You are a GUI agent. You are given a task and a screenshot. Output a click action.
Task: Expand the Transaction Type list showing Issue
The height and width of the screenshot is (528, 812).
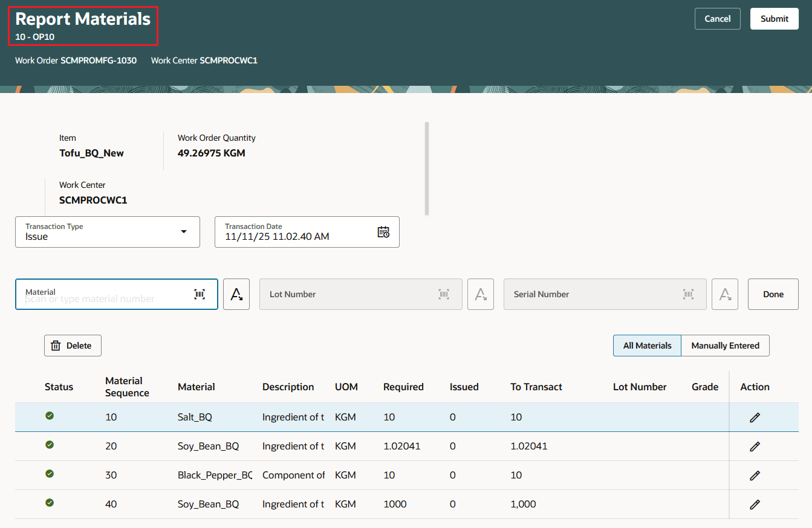184,231
